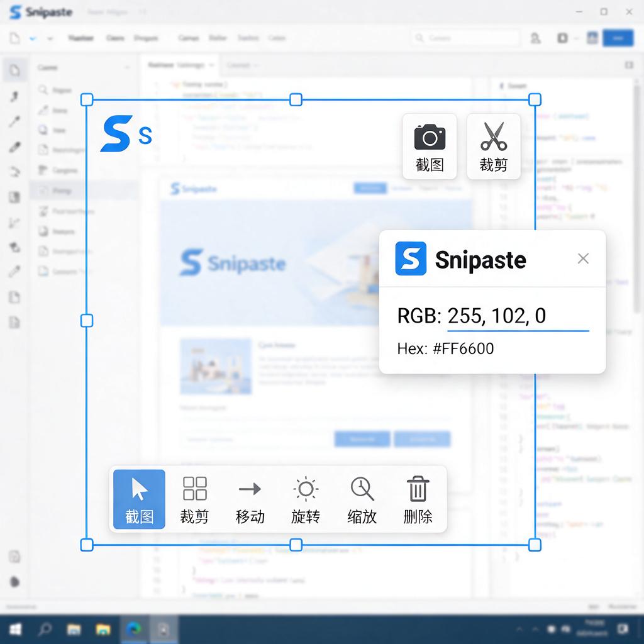This screenshot has width=644, height=644.
Task: Click the 删除 trash can icon
Action: coord(418,499)
